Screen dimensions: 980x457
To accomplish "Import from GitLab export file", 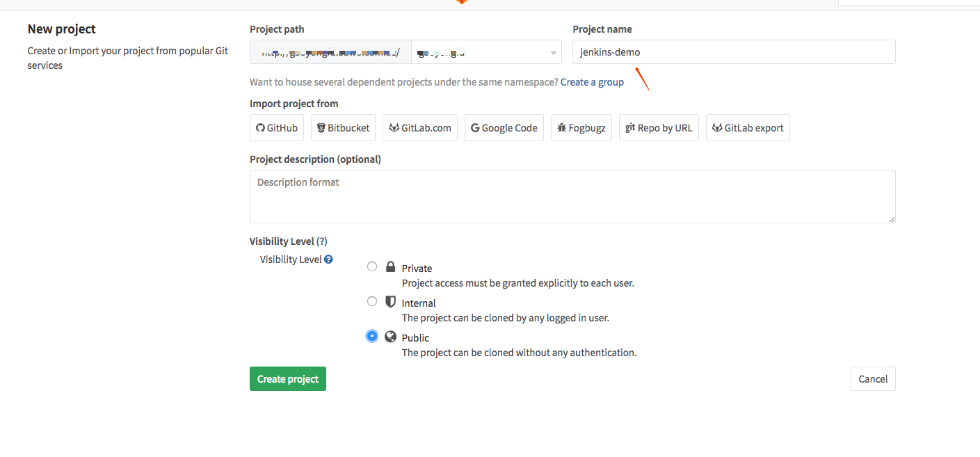I will point(748,128).
